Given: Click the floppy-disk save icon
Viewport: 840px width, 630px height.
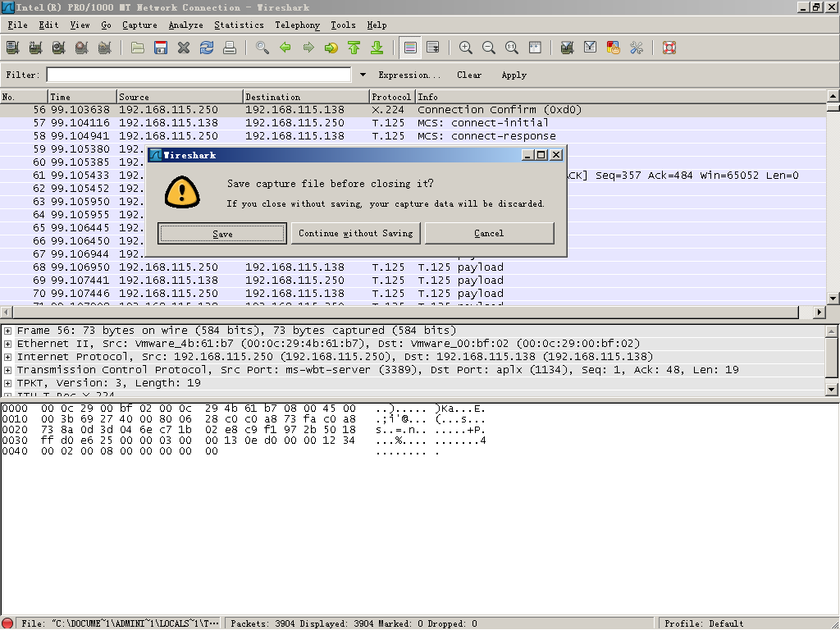Looking at the screenshot, I should [161, 48].
